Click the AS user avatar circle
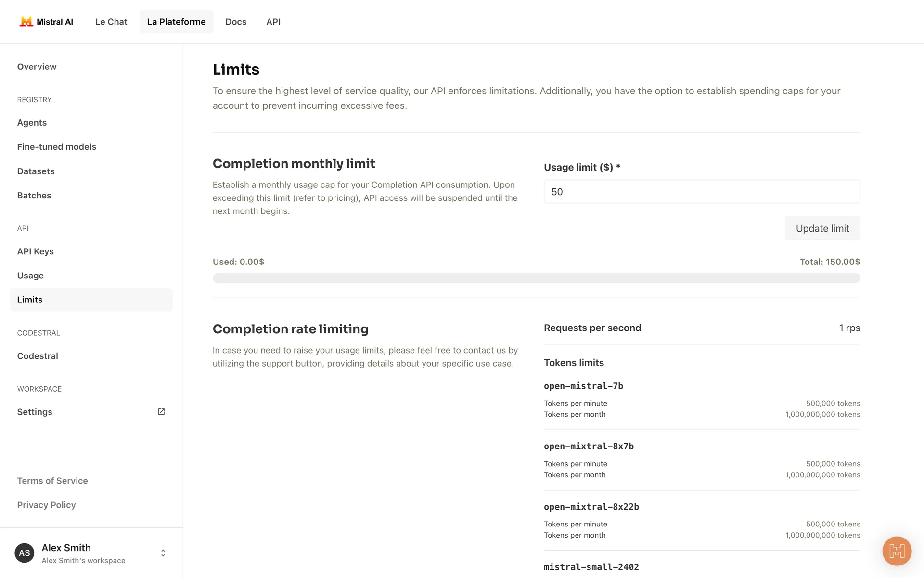 25,553
